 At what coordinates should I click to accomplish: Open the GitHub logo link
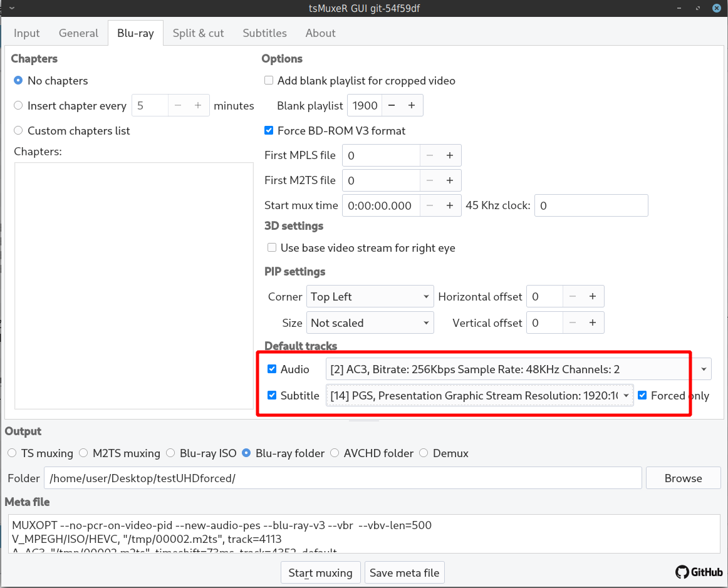pyautogui.click(x=699, y=572)
